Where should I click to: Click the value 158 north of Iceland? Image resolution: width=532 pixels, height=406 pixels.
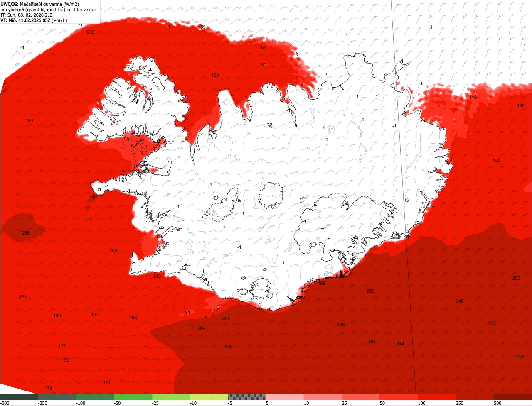coord(215,75)
